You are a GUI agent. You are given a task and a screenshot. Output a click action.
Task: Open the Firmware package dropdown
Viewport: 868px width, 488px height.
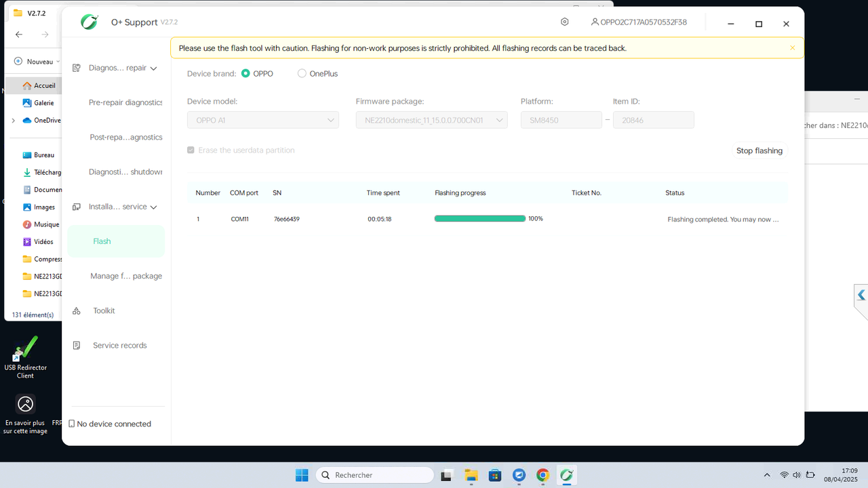pyautogui.click(x=431, y=120)
